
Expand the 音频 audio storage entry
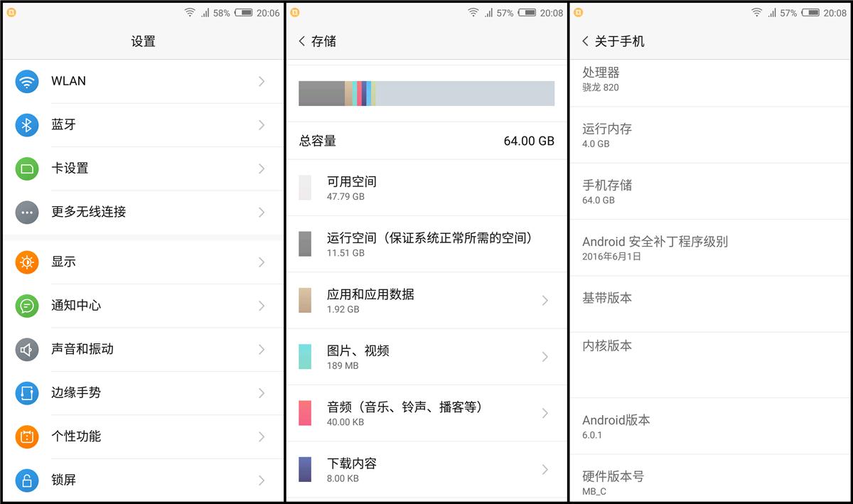(x=426, y=413)
